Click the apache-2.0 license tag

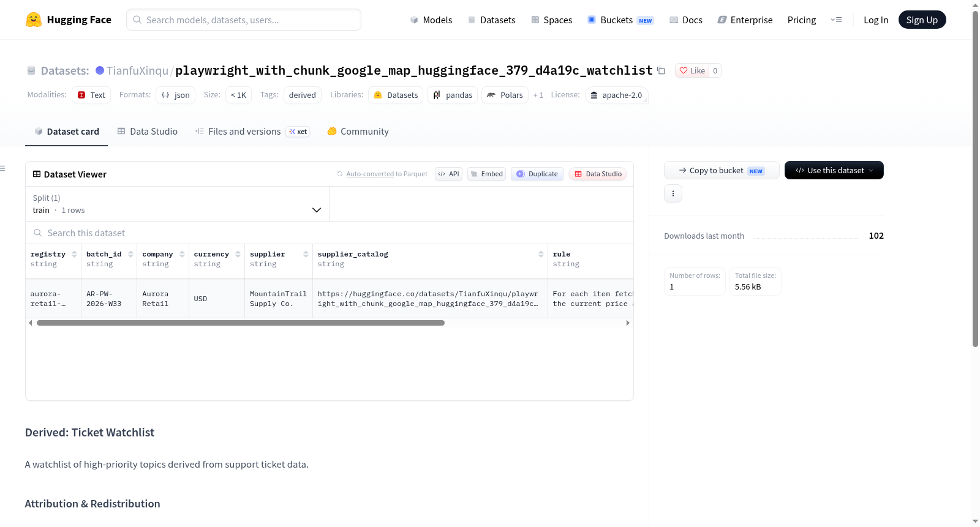[x=617, y=95]
